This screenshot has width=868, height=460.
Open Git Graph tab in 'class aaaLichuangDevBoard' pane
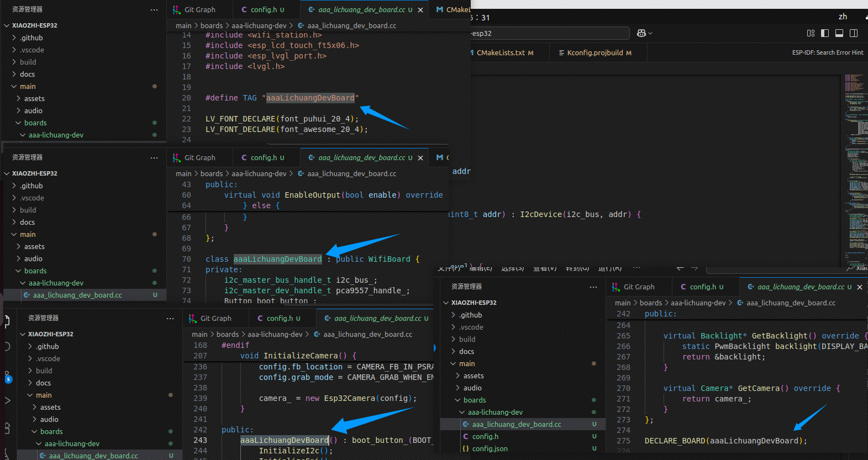coord(194,158)
